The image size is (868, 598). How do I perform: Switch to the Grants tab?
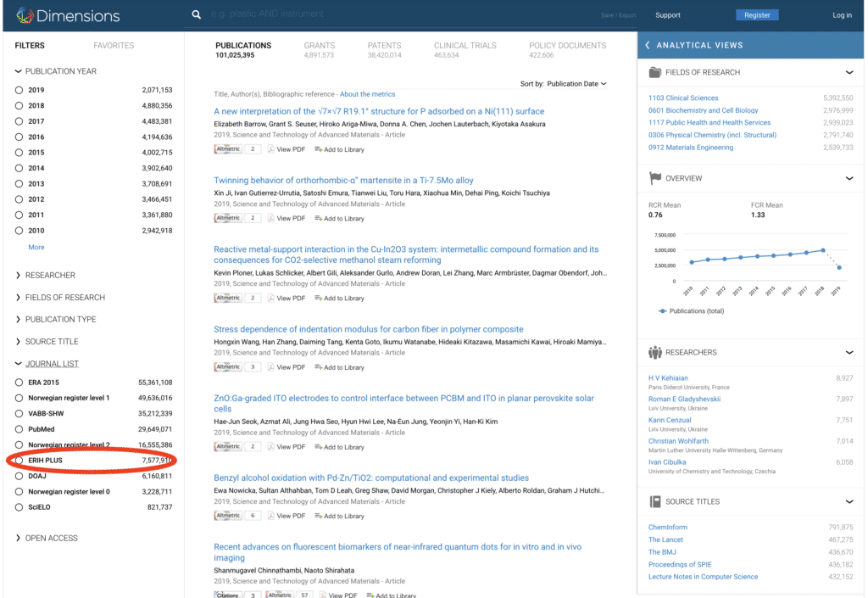[x=319, y=46]
